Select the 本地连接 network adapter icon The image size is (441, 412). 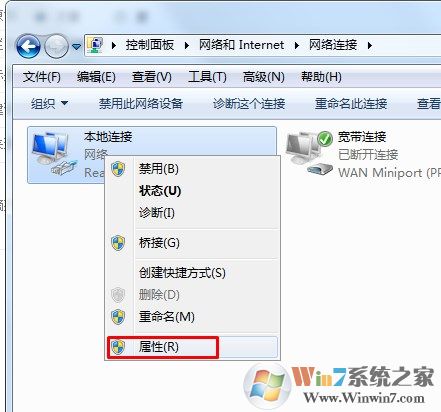point(54,153)
